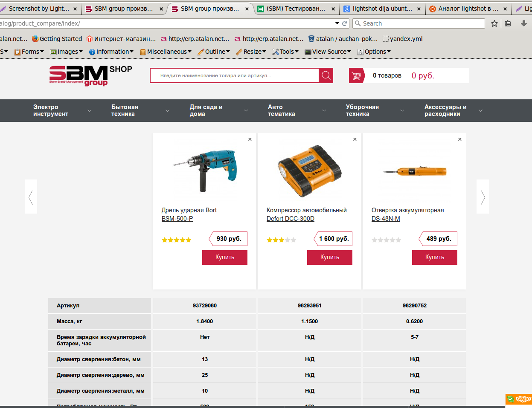Click the browser downloads arrow icon
Viewport: 532px width, 408px height.
[524, 23]
